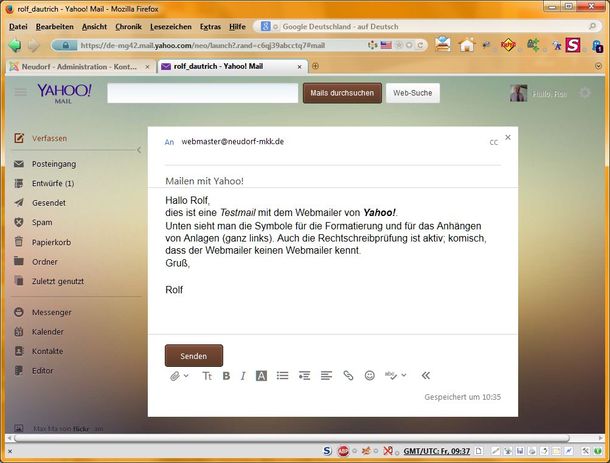
Task: Open the font size (Tt) tool
Action: tap(207, 376)
